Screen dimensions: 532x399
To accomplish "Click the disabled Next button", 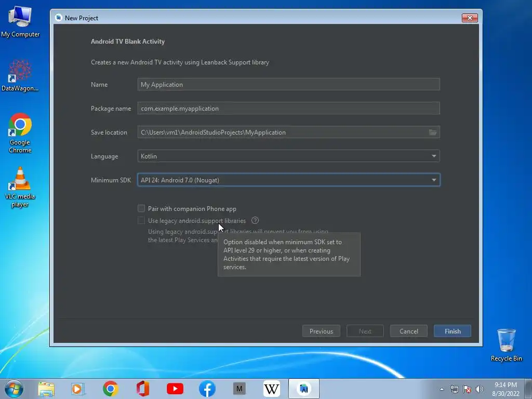I will (365, 331).
